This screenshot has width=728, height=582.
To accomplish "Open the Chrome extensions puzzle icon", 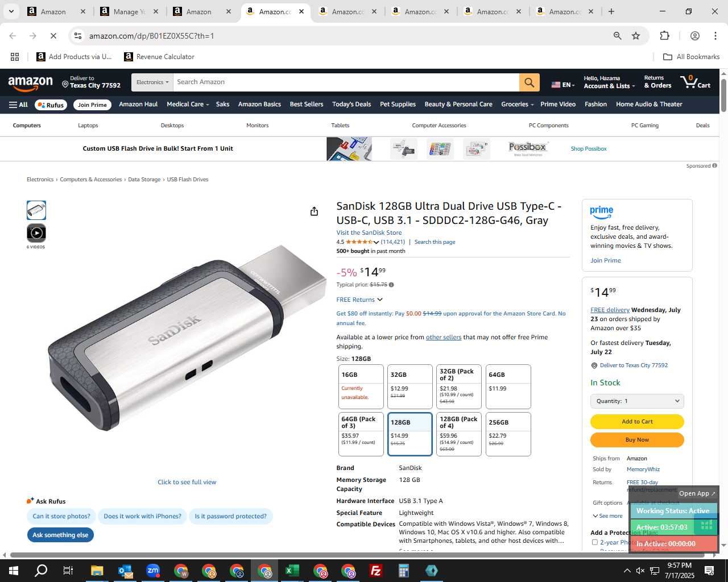I will tap(664, 36).
